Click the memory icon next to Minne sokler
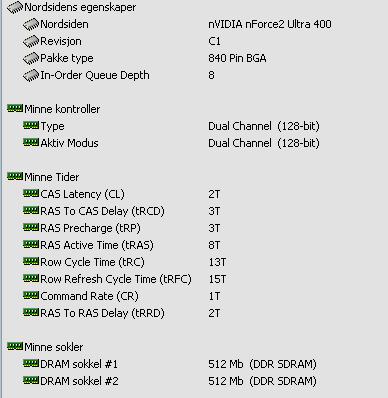Image resolution: width=388 pixels, height=398 pixels. [15, 346]
